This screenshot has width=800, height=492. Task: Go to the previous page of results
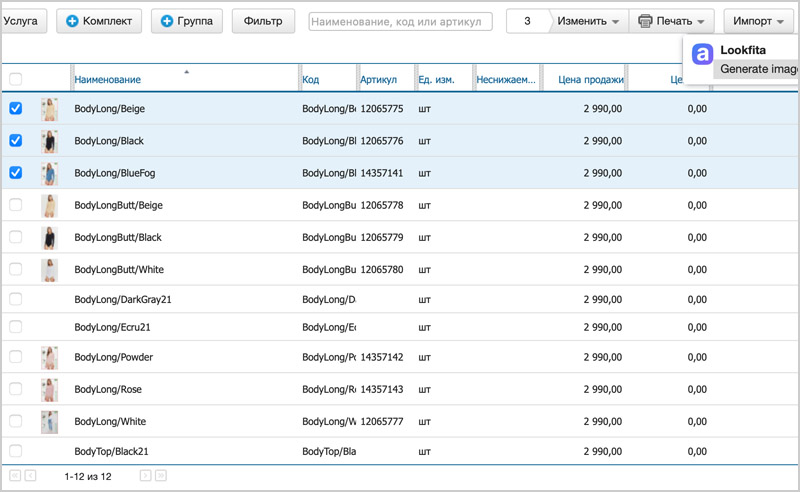(x=31, y=476)
